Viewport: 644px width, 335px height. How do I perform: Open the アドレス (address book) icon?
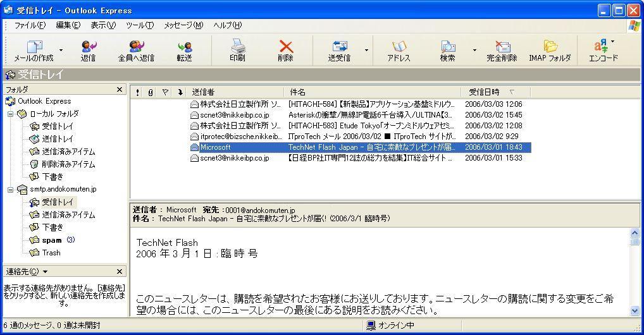399,46
